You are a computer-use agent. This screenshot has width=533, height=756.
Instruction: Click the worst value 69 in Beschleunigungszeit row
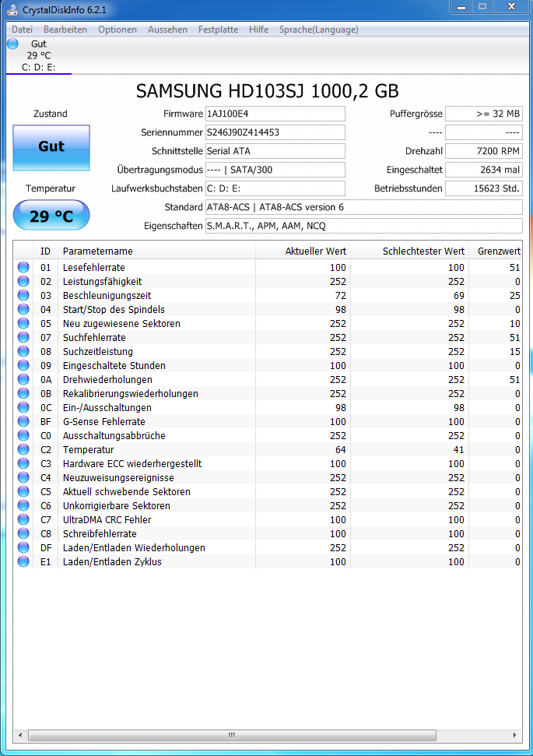(459, 296)
